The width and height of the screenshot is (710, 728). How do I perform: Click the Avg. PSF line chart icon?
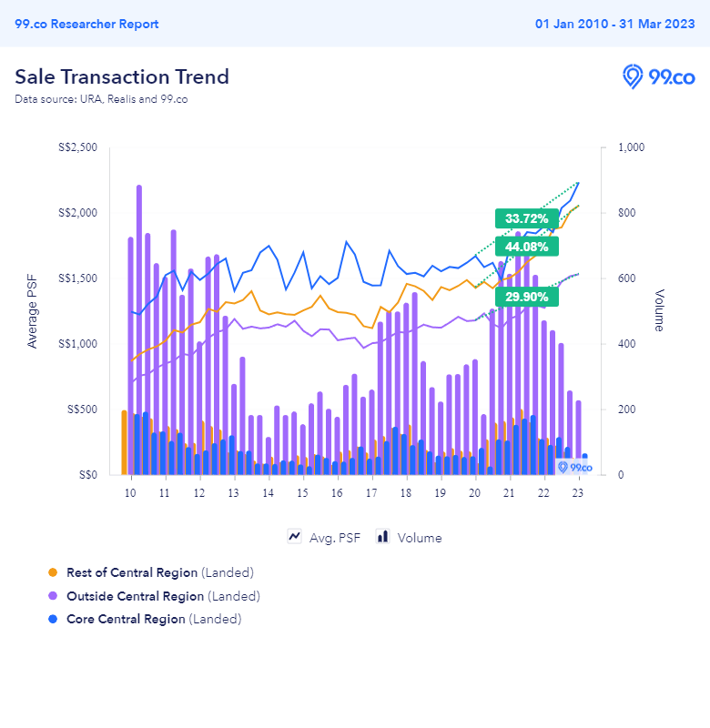coord(294,537)
